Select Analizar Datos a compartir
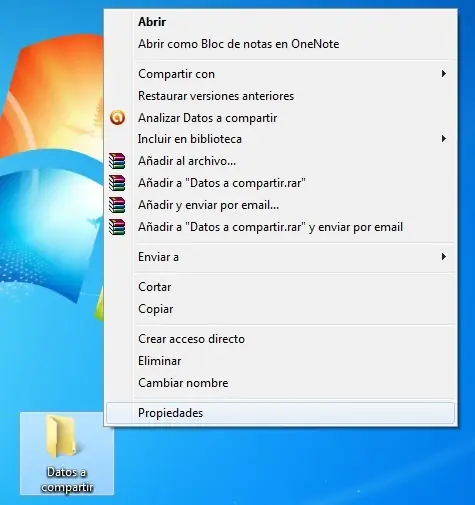This screenshot has height=505, width=475. coord(281,118)
